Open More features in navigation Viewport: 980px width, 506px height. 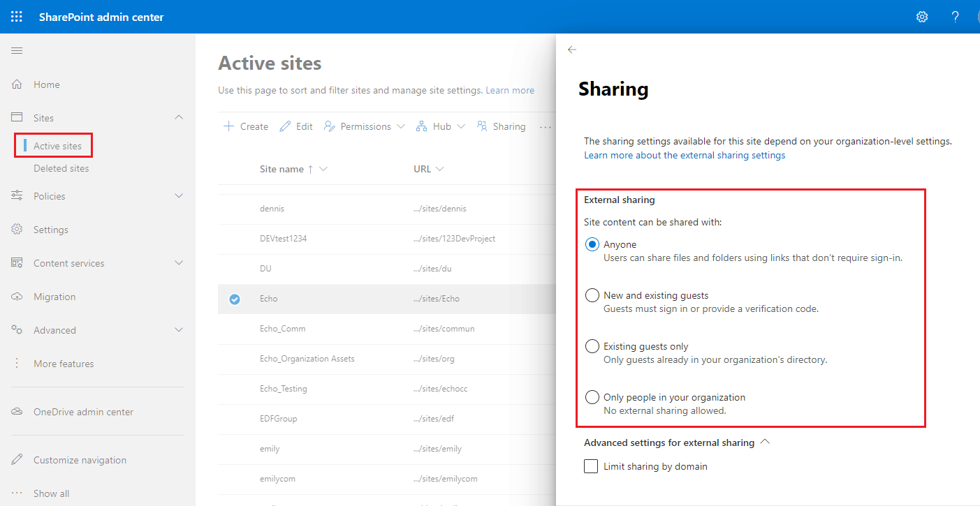[x=64, y=364]
